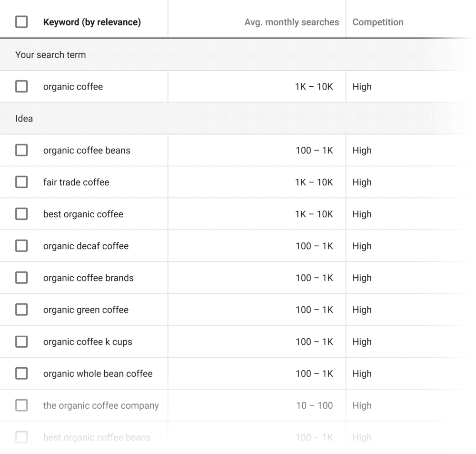Check the organic coffee company checkbox

tap(21, 405)
